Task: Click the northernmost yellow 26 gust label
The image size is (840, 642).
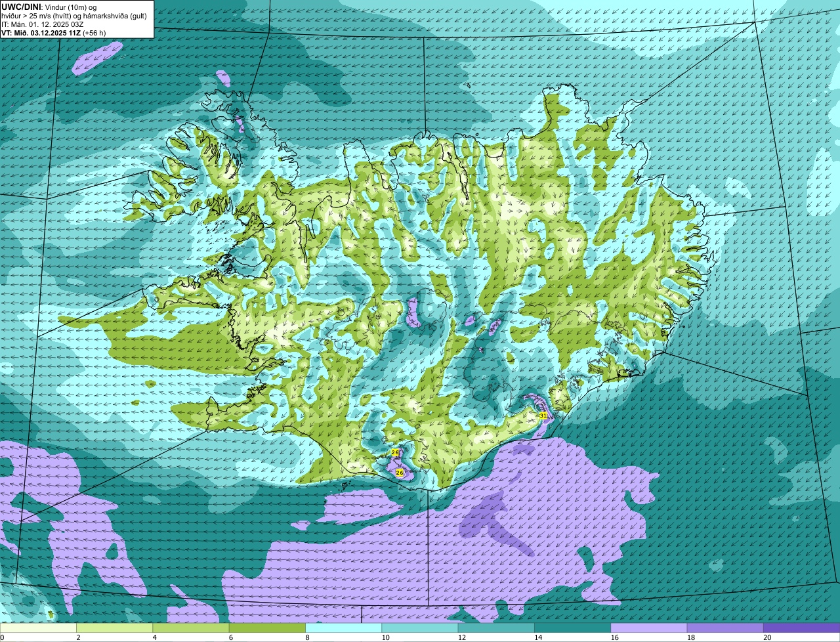Action: point(395,452)
